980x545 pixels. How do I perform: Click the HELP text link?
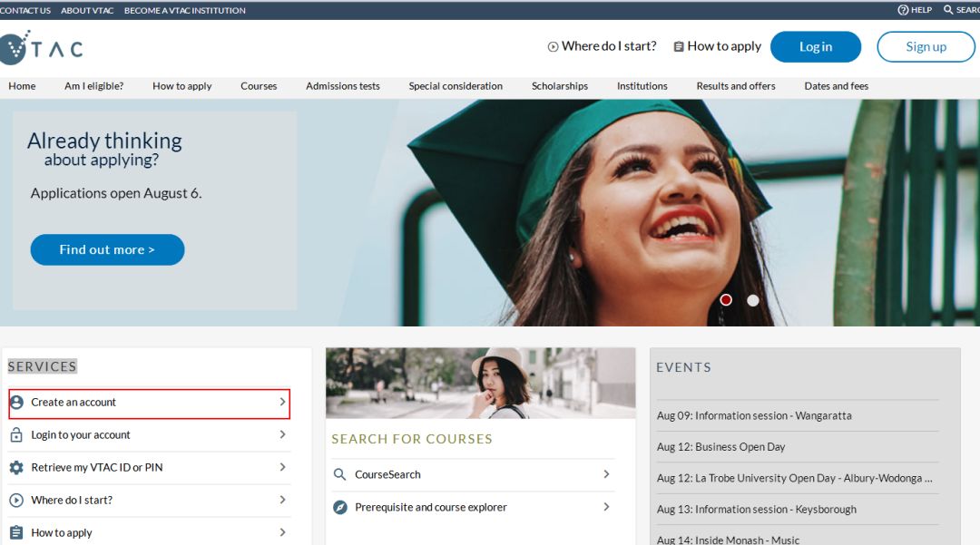point(921,10)
